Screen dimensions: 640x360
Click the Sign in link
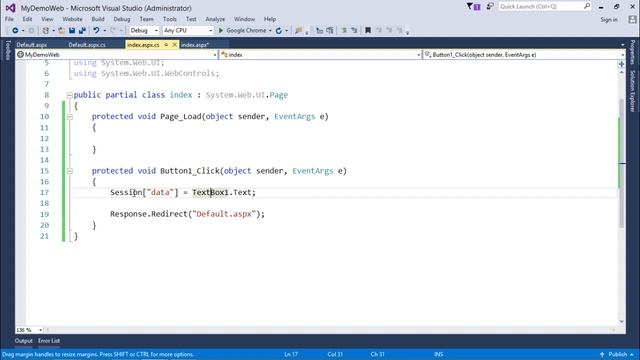tap(609, 20)
